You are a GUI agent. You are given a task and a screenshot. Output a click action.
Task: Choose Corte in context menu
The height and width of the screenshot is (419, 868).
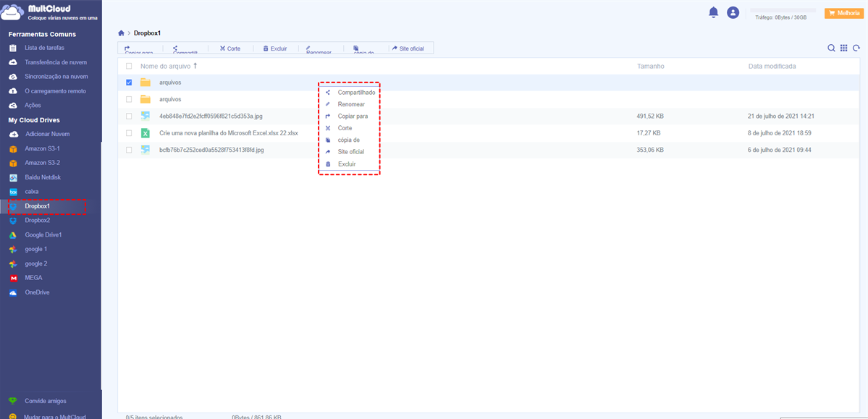(345, 128)
